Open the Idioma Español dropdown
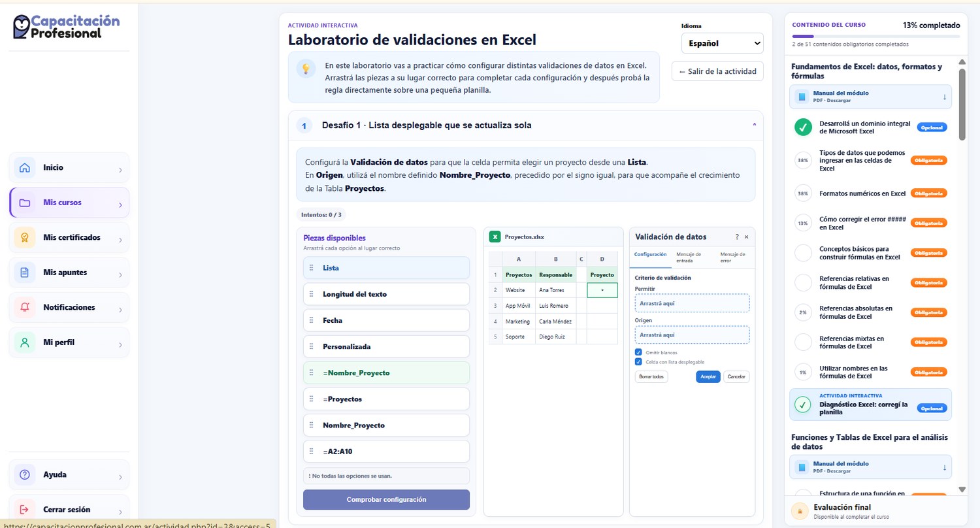980x528 pixels. click(723, 43)
